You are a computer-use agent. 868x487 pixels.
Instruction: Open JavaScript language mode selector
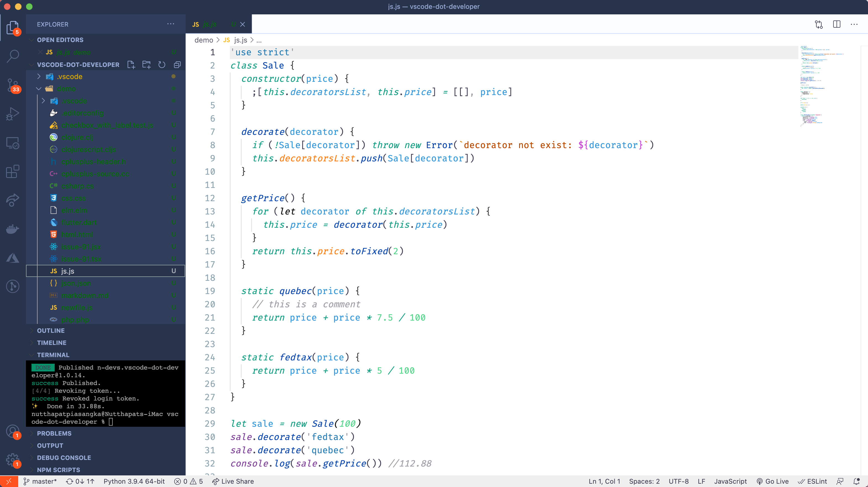(x=730, y=481)
